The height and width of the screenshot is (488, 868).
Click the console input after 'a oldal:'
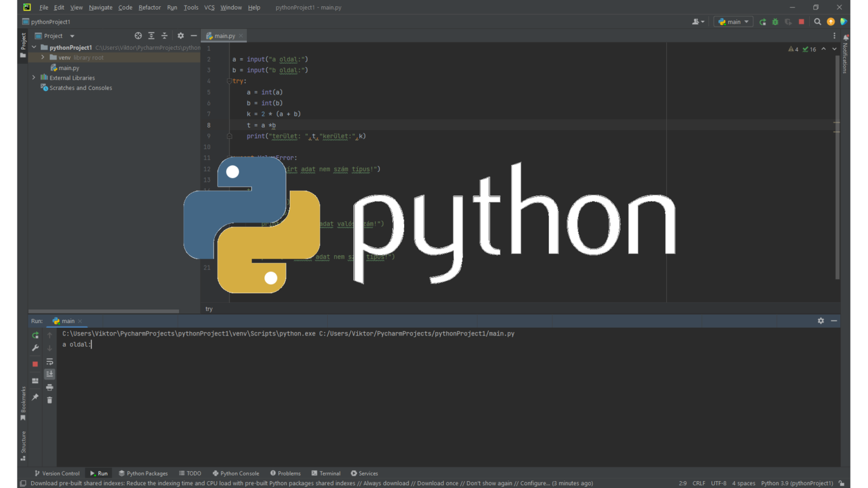point(93,345)
